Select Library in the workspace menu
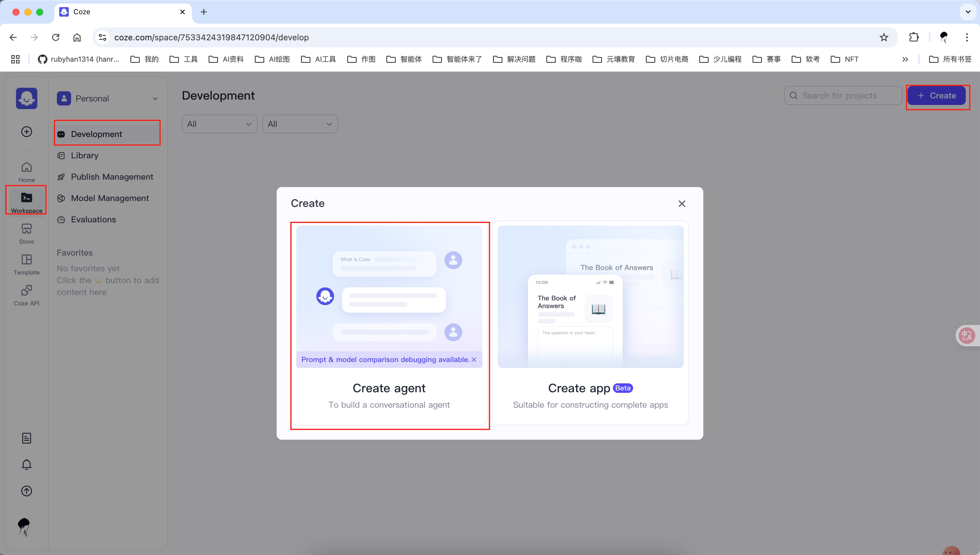 (x=84, y=156)
